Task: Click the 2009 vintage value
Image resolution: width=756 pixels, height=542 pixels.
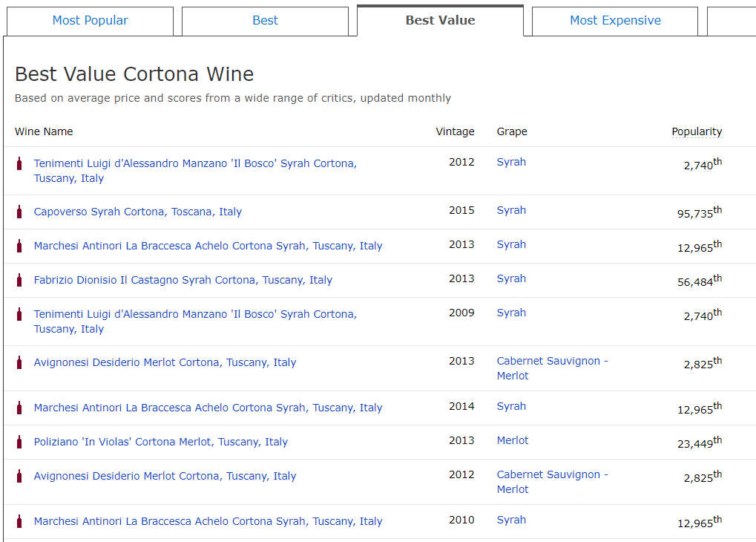Action: [461, 313]
